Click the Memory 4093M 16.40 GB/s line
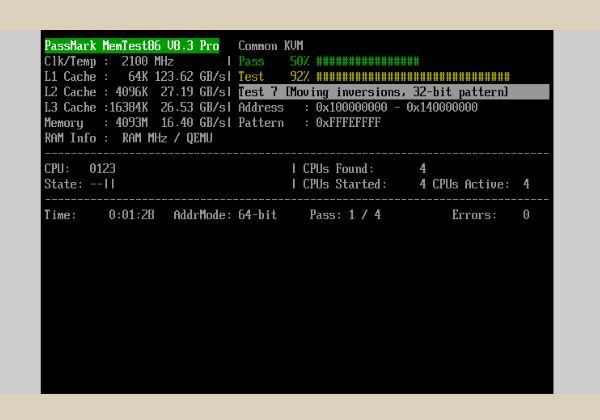600x420 pixels. click(135, 123)
